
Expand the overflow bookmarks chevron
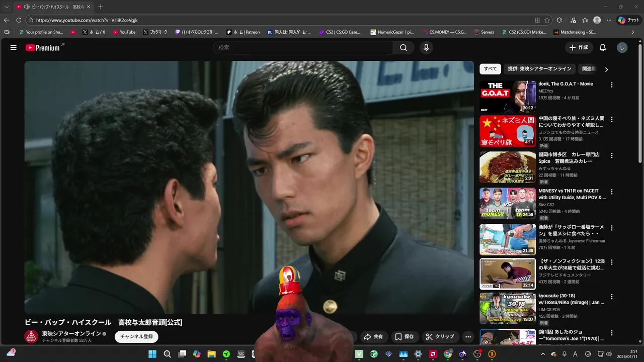(633, 32)
